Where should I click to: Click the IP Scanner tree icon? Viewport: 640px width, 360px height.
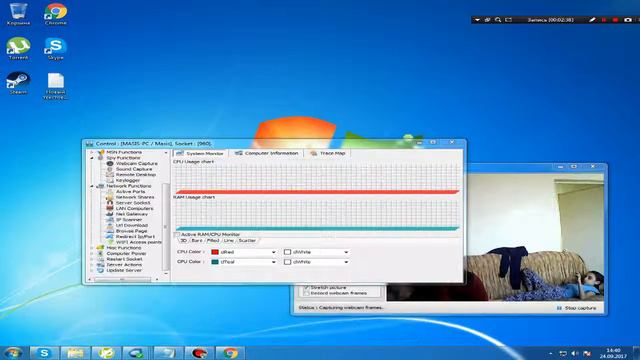(110, 220)
